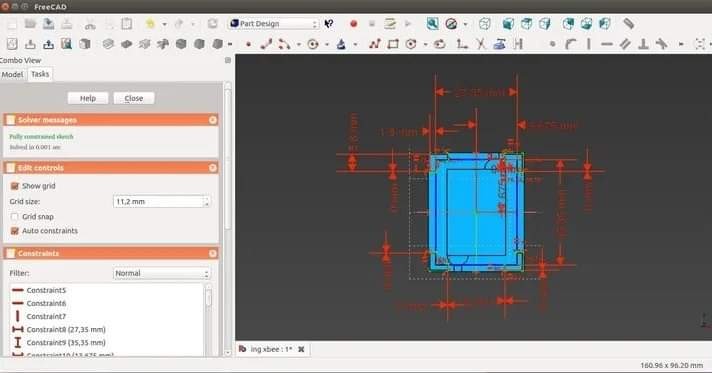Click the Fit all zoom icon
The image size is (712, 373).
pos(432,24)
